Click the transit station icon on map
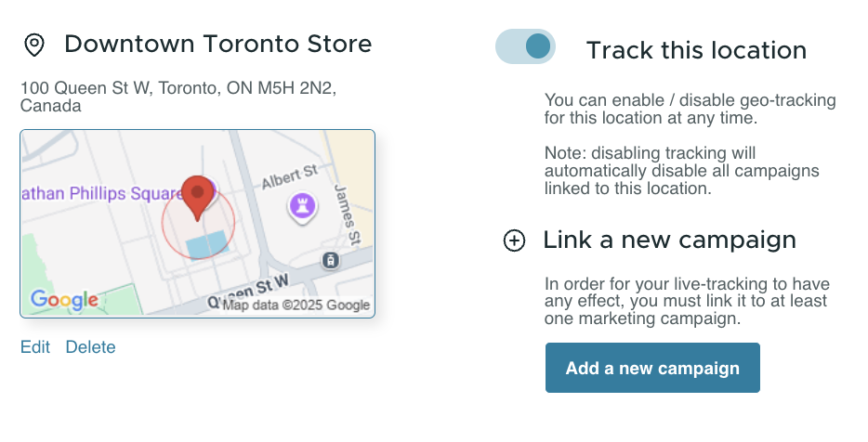 [329, 261]
